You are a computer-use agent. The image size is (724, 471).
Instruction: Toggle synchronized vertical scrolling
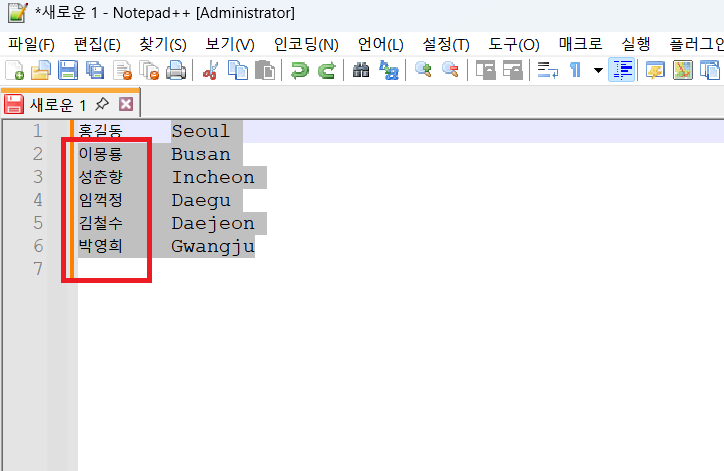485,71
